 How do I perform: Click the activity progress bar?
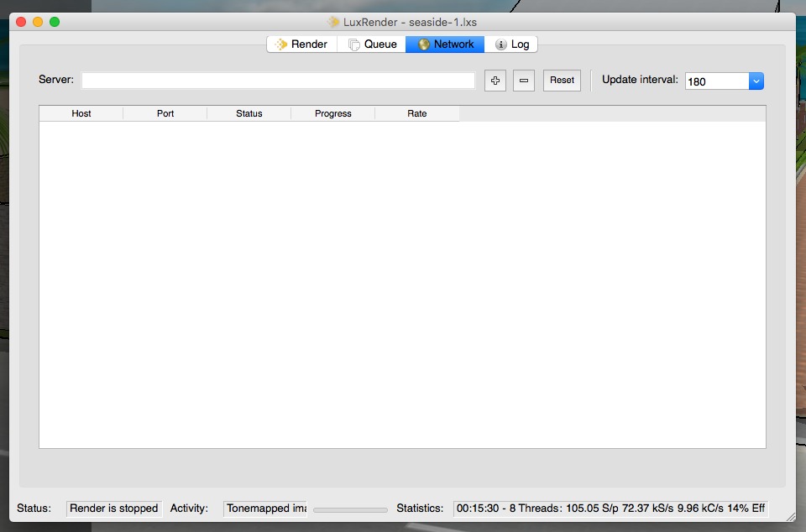tap(351, 510)
